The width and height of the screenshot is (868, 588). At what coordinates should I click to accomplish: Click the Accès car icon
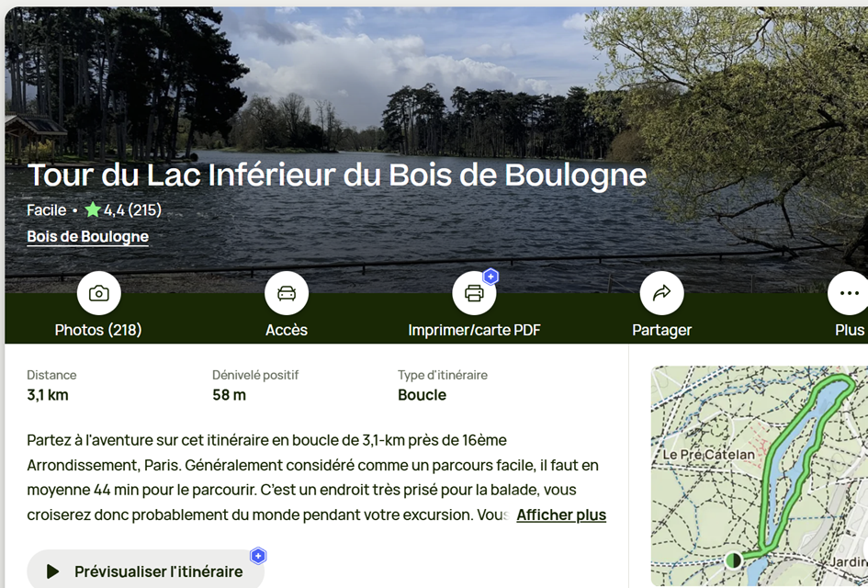(287, 294)
